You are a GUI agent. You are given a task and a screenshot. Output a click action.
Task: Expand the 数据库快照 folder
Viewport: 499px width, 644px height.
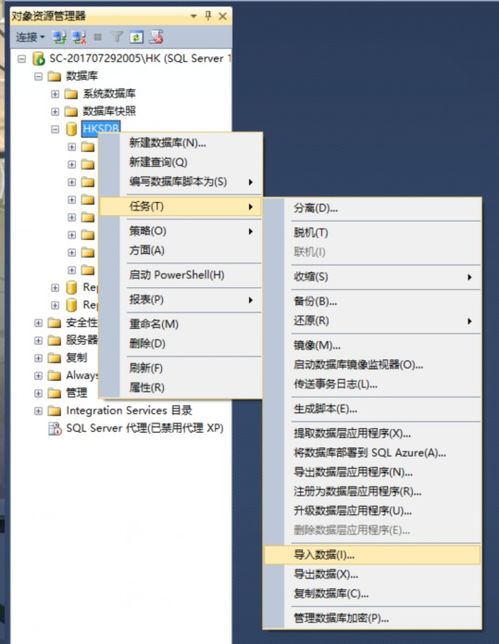coord(55,111)
